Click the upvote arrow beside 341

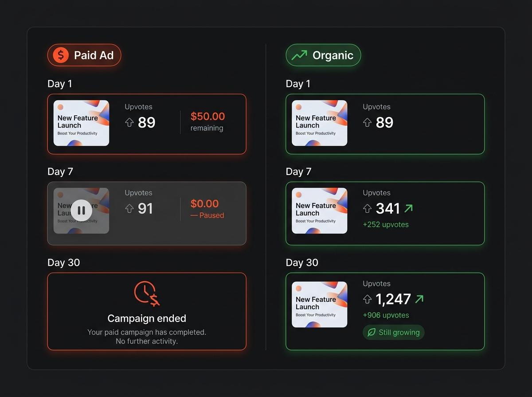[367, 208]
